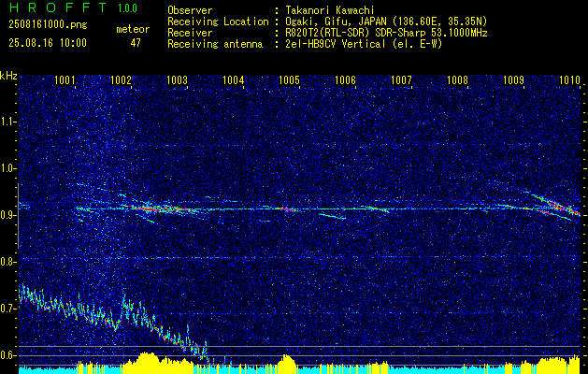588x374 pixels.
Task: Select the filename 2508161000.png
Action: click(48, 24)
